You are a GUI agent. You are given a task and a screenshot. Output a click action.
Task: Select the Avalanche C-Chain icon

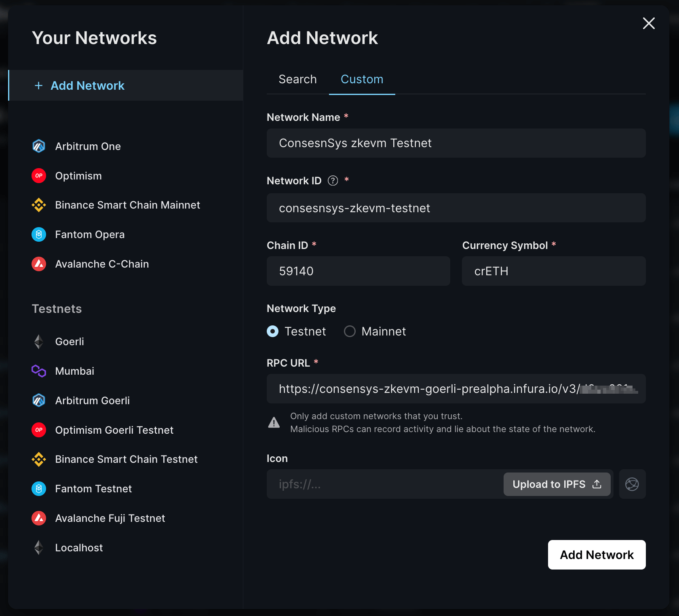click(38, 264)
